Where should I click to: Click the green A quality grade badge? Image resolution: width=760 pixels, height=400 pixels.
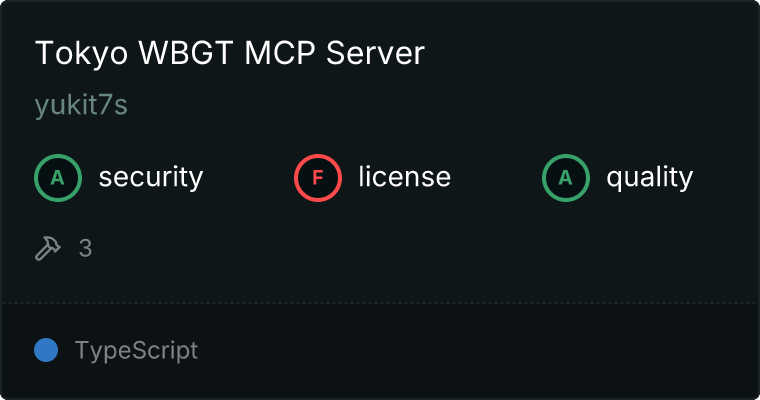click(x=566, y=178)
